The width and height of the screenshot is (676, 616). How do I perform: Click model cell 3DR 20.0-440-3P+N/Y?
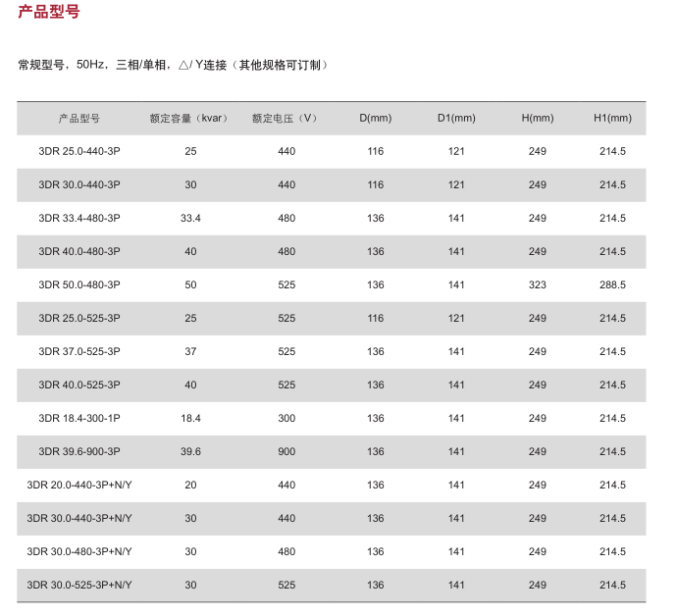point(79,485)
